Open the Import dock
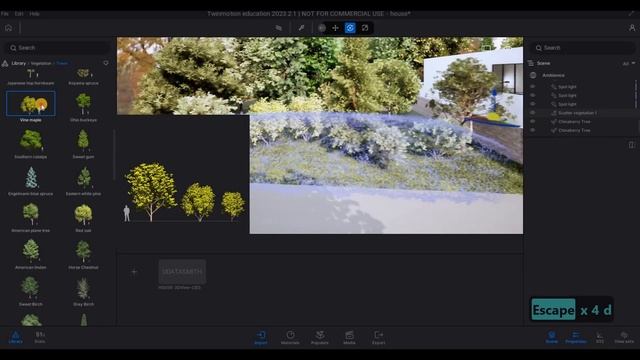This screenshot has height=360, width=640. click(x=261, y=338)
